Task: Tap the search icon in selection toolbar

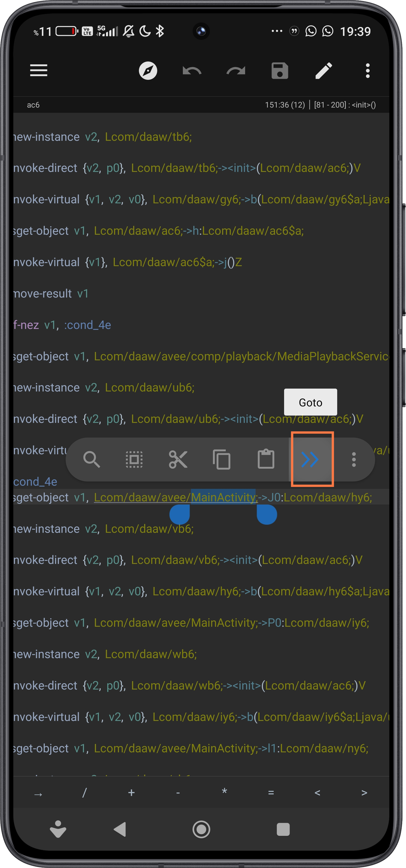Action: 91,459
